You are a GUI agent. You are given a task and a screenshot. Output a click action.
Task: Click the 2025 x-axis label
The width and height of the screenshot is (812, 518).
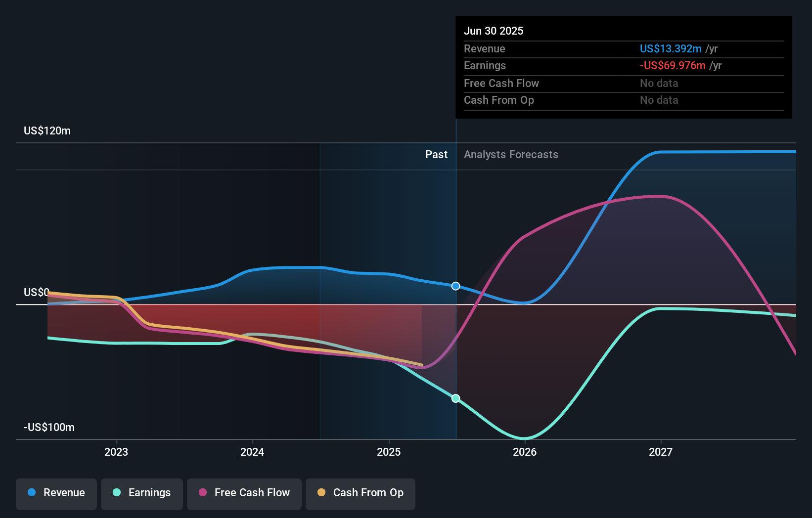click(389, 452)
